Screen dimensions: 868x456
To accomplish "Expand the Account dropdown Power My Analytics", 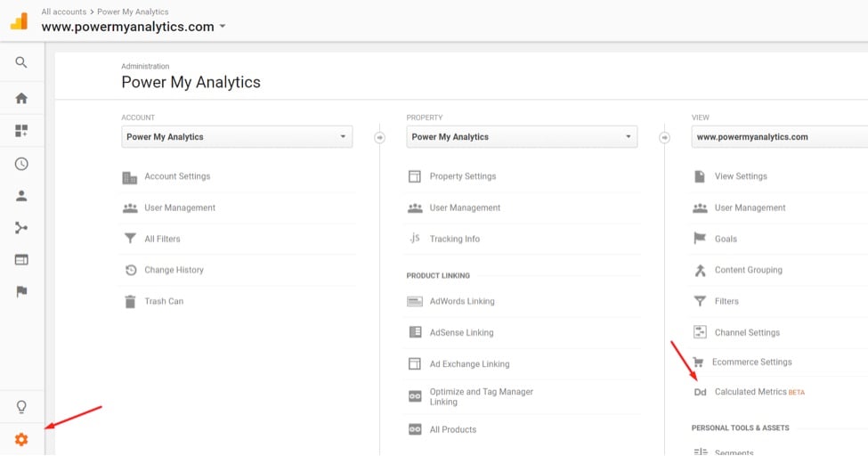I will tap(237, 137).
